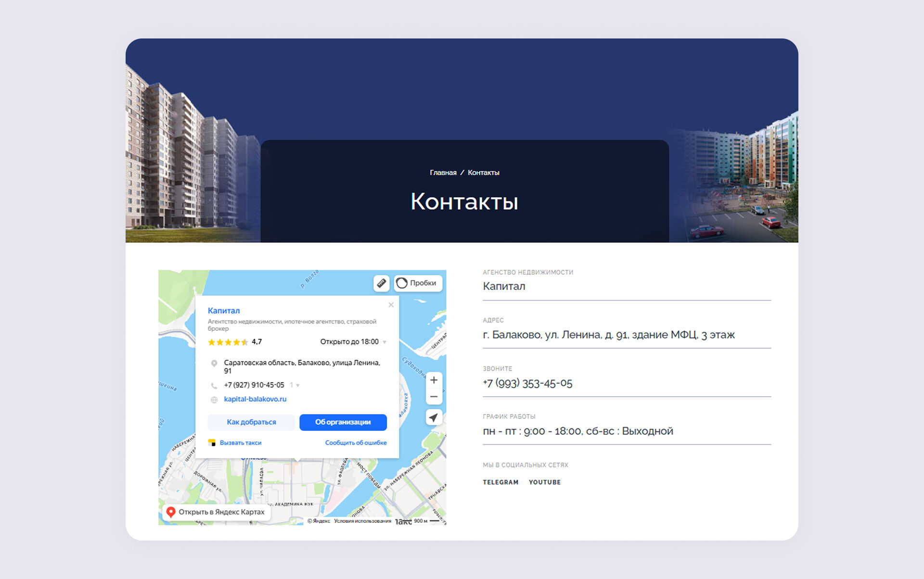Click Сообщить об ошибке link
Screen dimensions: 924x579
click(356, 443)
